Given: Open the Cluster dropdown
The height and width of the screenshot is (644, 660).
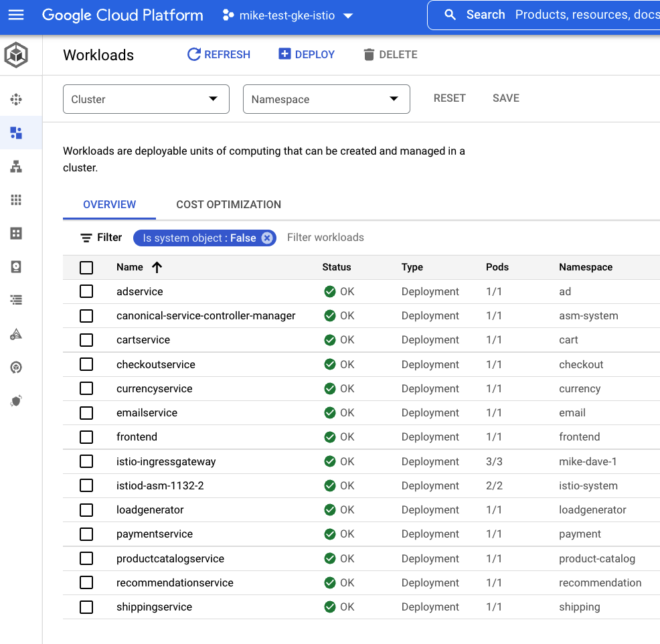Looking at the screenshot, I should pyautogui.click(x=146, y=99).
